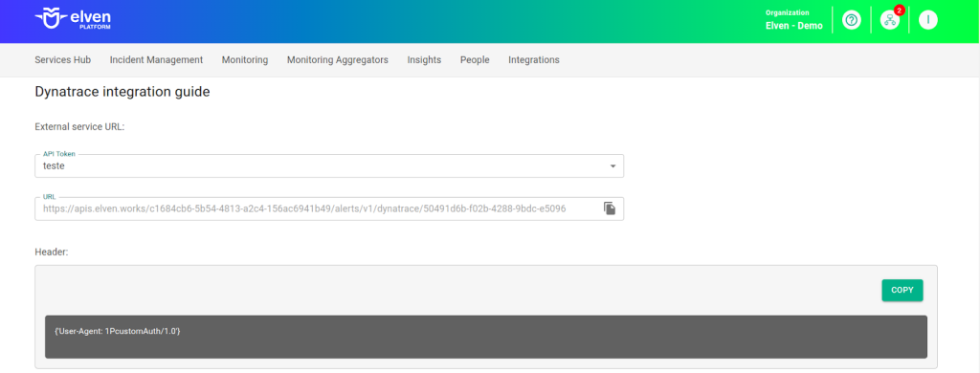Viewport: 980px width, 373px height.
Task: Expand the API Token dropdown arrow
Action: pos(612,166)
